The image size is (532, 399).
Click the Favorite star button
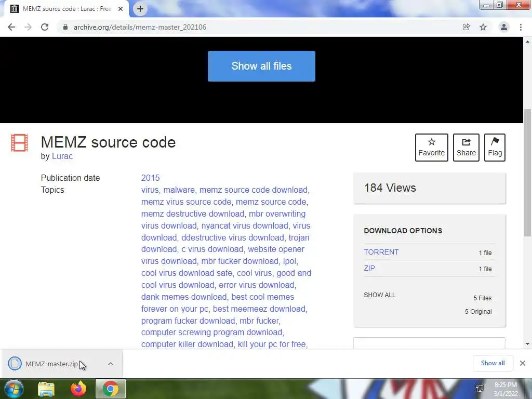tap(432, 147)
